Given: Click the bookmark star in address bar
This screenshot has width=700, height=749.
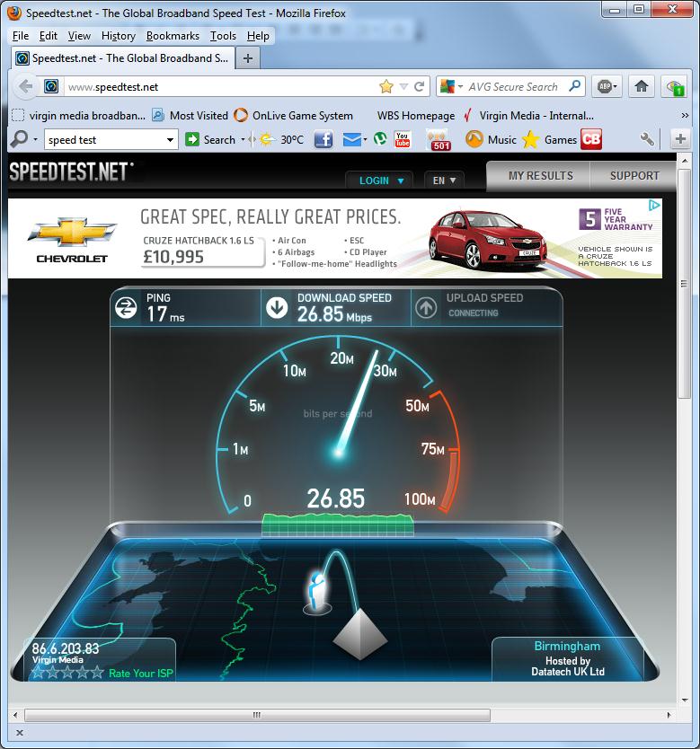Looking at the screenshot, I should [x=386, y=86].
